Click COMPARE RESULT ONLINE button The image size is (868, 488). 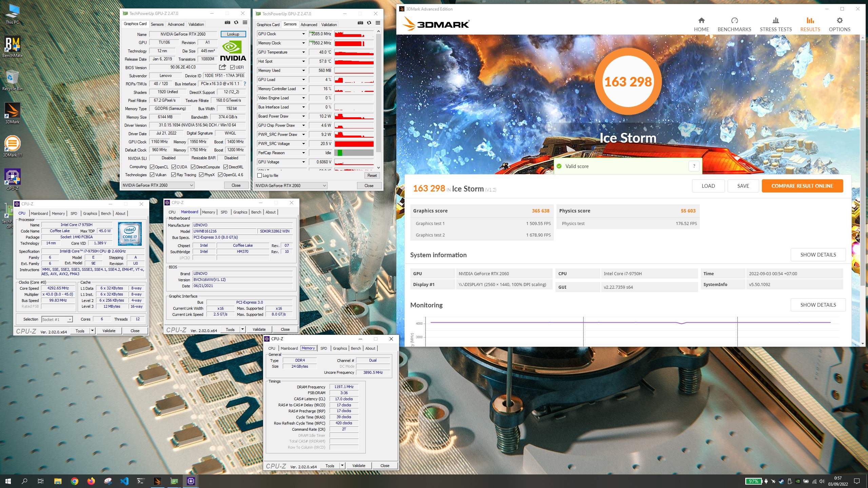(x=802, y=186)
